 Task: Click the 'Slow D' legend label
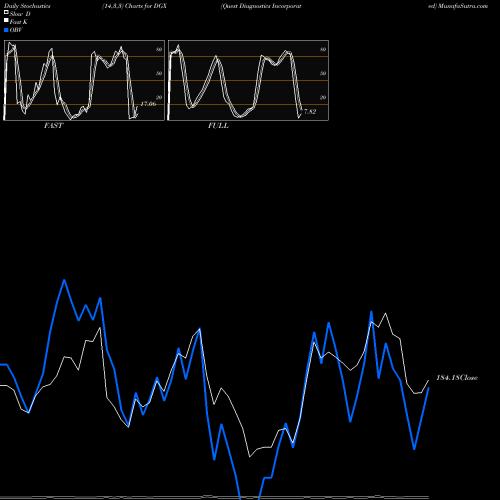[x=20, y=14]
